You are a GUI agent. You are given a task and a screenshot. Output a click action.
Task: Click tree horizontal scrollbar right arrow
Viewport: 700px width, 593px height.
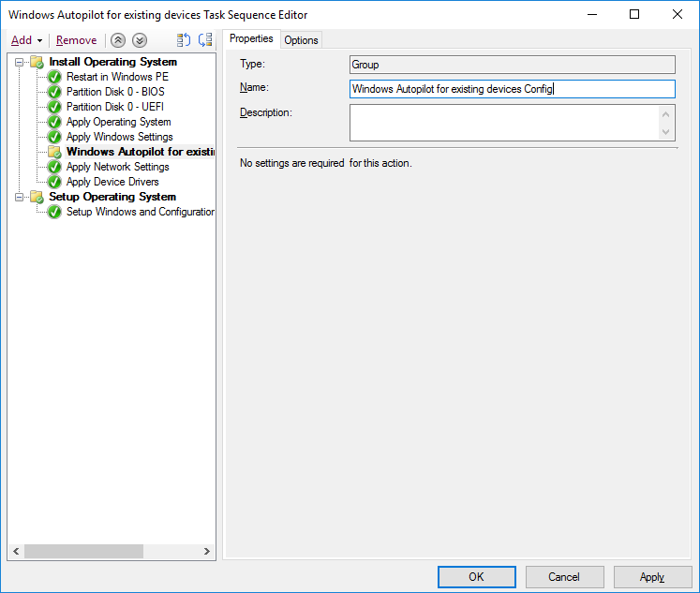(x=207, y=551)
